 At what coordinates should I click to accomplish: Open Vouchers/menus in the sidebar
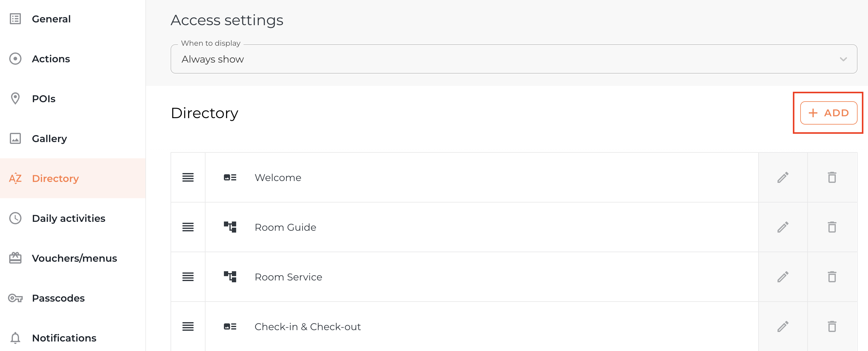coord(74,258)
